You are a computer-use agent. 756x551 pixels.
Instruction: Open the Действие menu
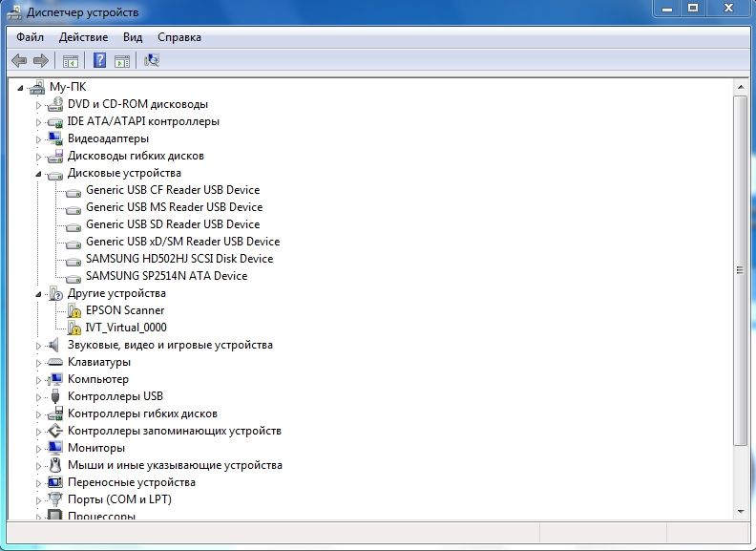(x=83, y=37)
